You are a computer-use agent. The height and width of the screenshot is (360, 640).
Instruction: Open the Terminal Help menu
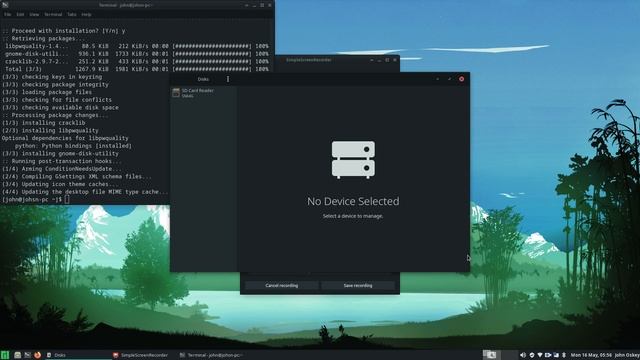tap(86, 14)
